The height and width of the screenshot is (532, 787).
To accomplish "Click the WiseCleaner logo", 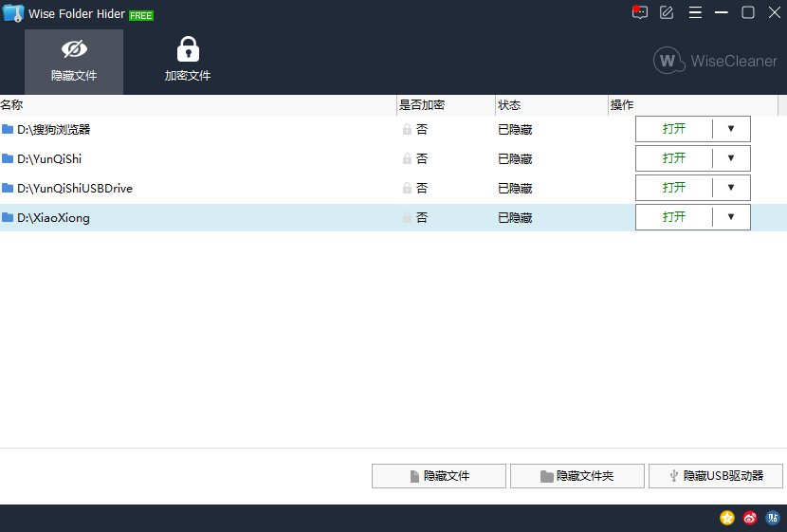I will 715,62.
